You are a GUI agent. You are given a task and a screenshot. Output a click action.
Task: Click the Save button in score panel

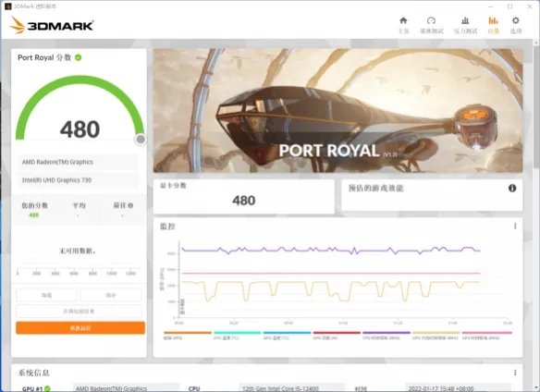pyautogui.click(x=111, y=295)
